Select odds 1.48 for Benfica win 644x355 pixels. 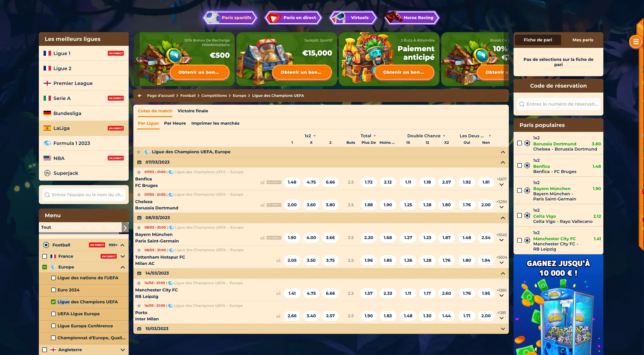tap(292, 182)
